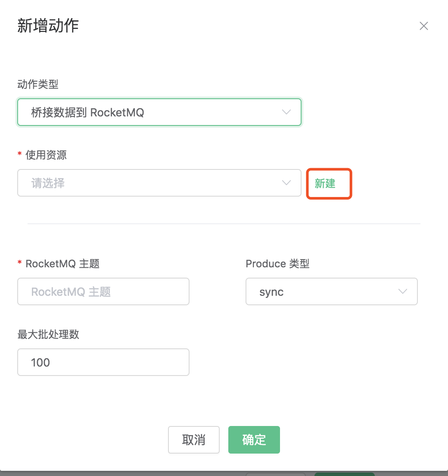Click the chevron on 使用资源 dropdown
This screenshot has height=476, width=448.
(x=286, y=183)
